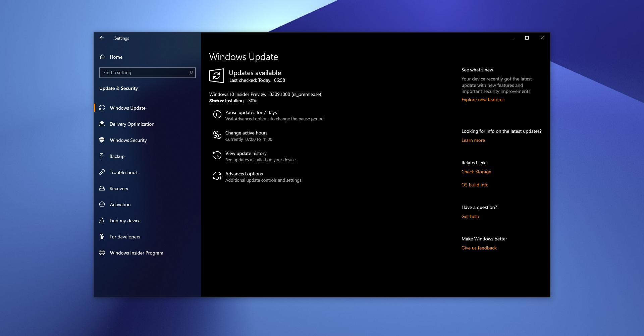Maximize the Settings window
644x336 pixels.
[527, 38]
